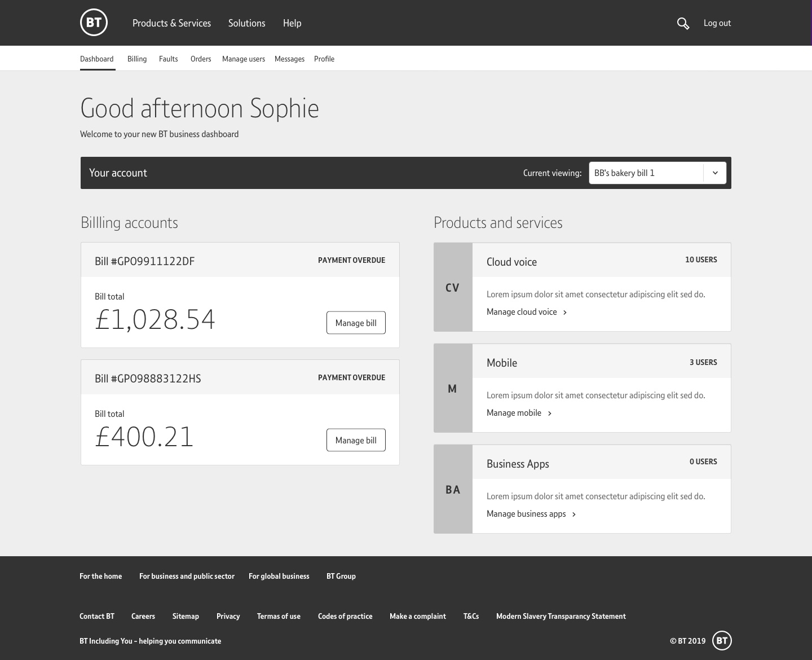Log out of the account
This screenshot has width=812, height=660.
coord(717,23)
